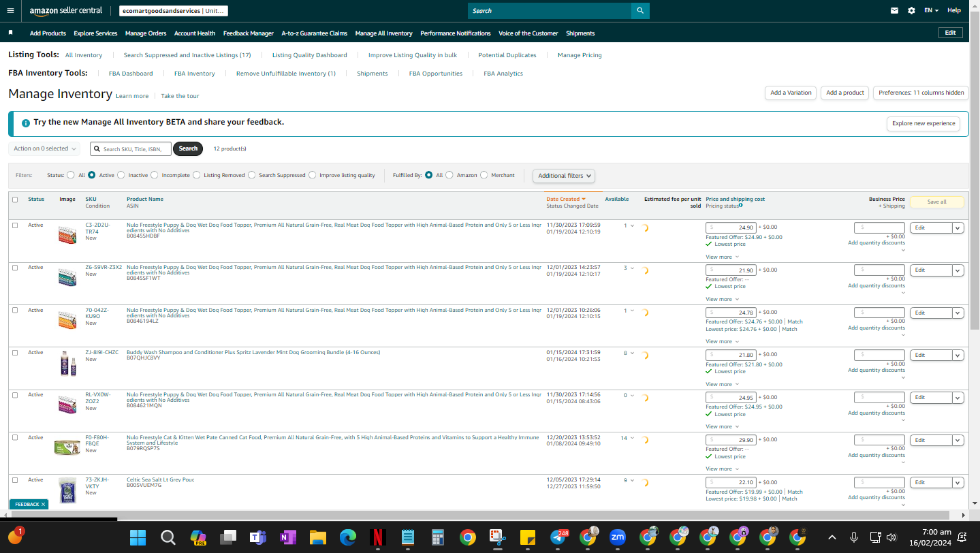Open the Manage Pricing link
The width and height of the screenshot is (980, 553).
[x=580, y=55]
